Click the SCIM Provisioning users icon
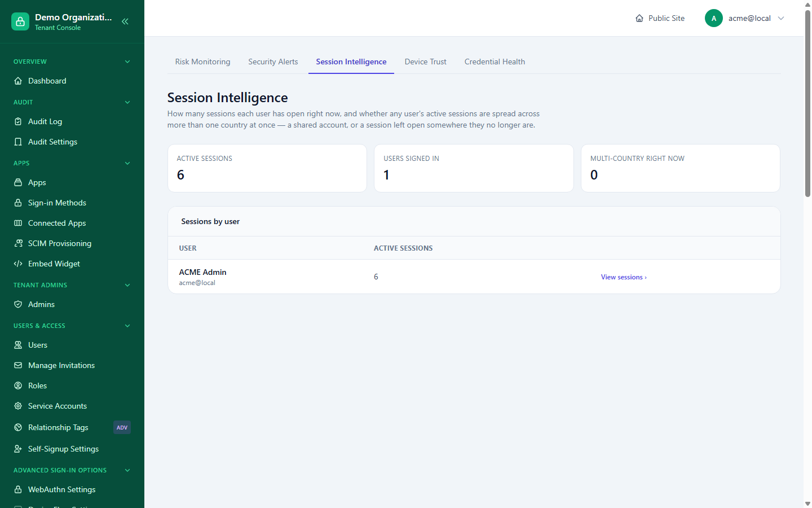 pyautogui.click(x=18, y=243)
